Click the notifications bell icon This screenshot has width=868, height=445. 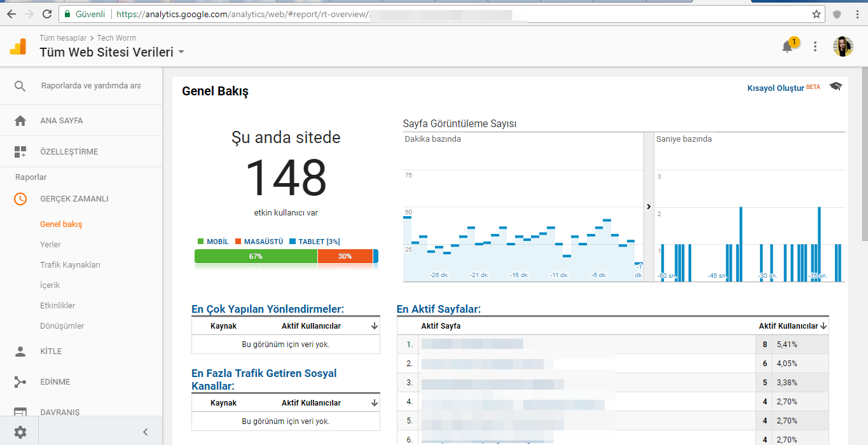pos(787,46)
